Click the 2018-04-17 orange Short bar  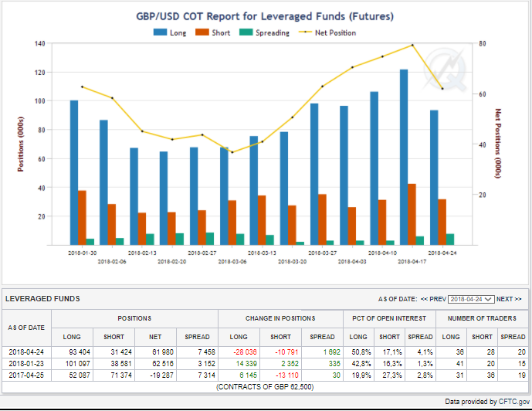pyautogui.click(x=412, y=214)
